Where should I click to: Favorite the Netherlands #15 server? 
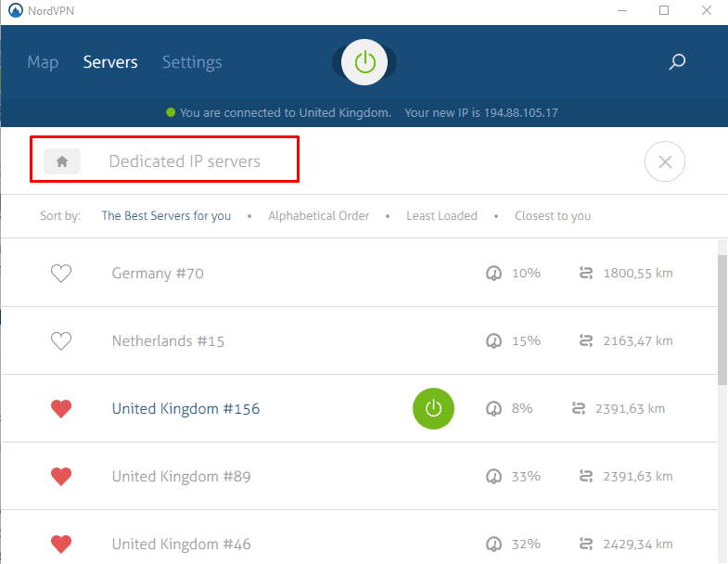pos(61,341)
